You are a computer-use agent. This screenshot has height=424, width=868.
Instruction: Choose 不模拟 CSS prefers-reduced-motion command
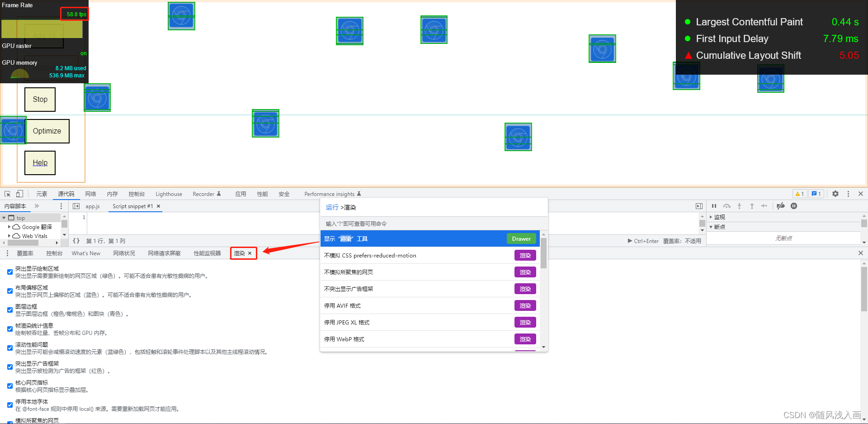click(x=430, y=255)
